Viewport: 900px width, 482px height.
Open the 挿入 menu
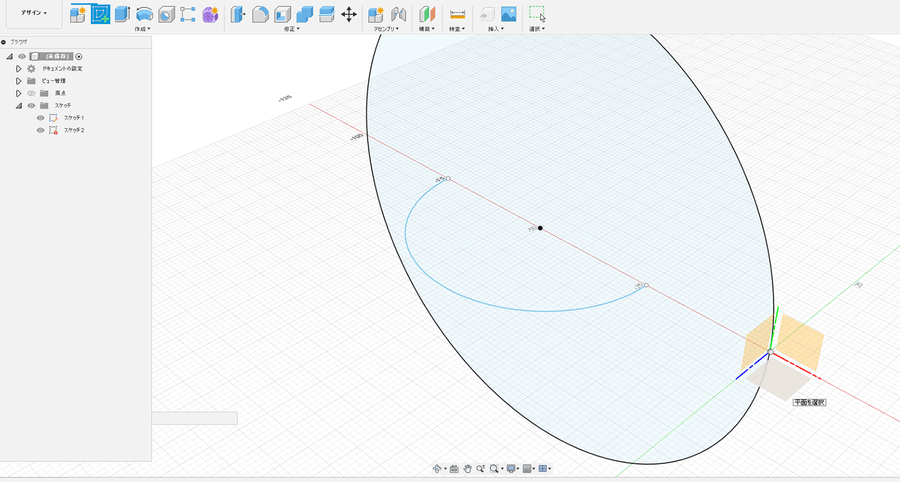click(x=496, y=29)
